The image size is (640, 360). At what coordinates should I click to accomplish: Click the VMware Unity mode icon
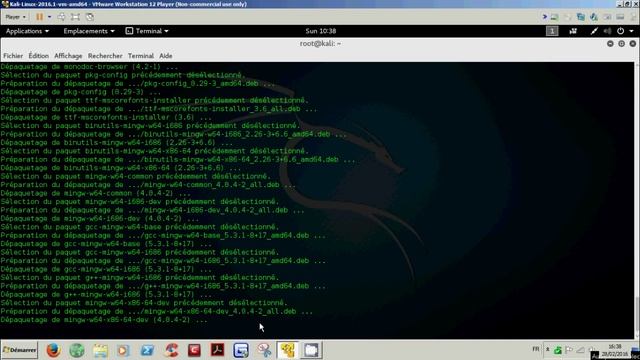click(90, 17)
